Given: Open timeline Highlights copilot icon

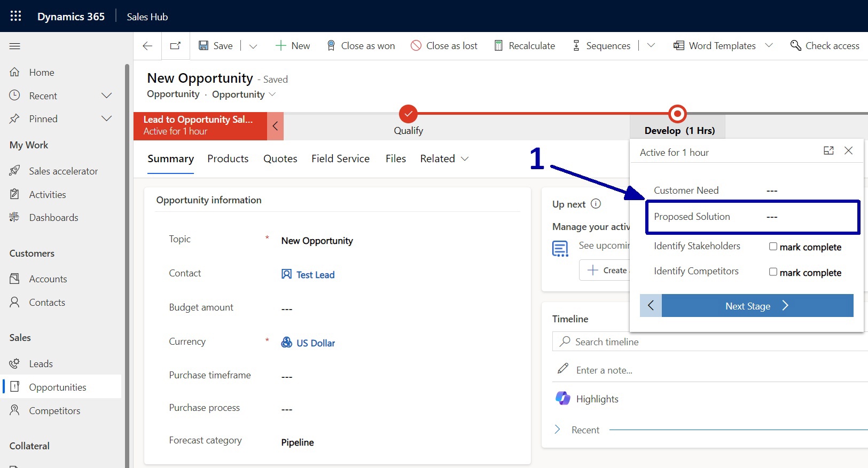Looking at the screenshot, I should click(x=563, y=399).
